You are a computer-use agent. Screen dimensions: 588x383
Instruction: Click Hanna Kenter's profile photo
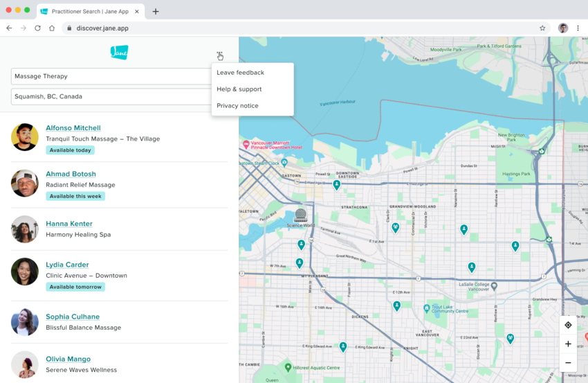click(x=25, y=229)
